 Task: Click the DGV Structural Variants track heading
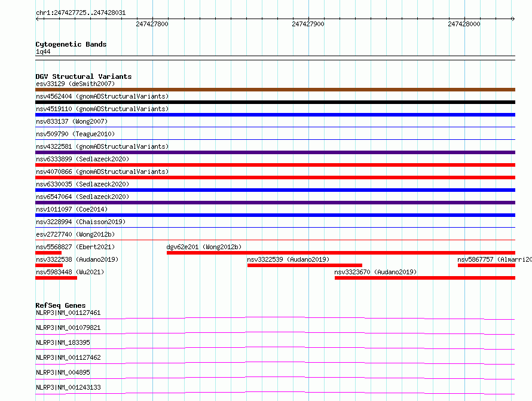84,76
